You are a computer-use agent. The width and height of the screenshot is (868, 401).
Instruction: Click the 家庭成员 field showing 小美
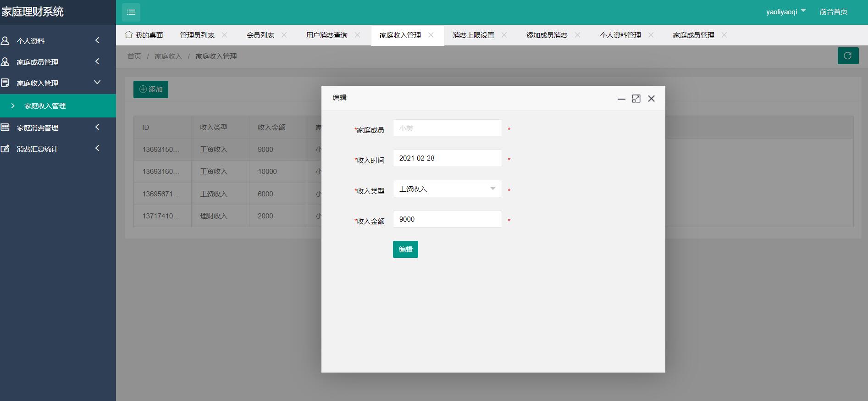448,128
